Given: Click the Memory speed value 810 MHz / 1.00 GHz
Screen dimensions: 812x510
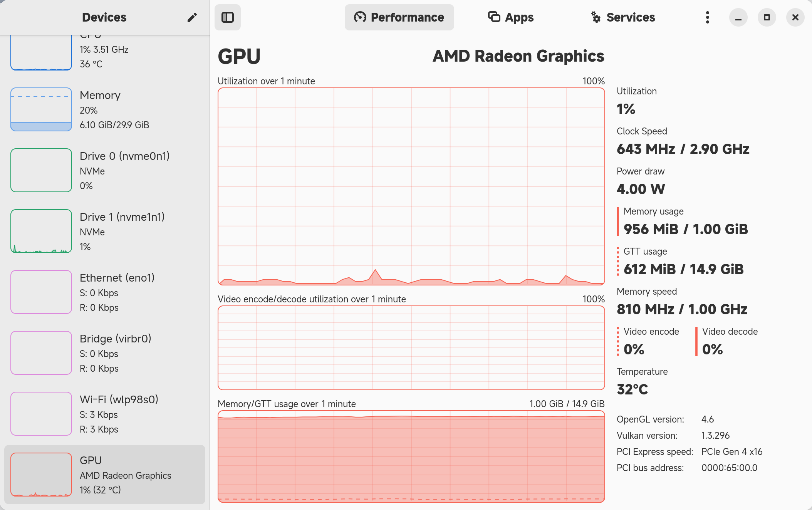Looking at the screenshot, I should [682, 309].
